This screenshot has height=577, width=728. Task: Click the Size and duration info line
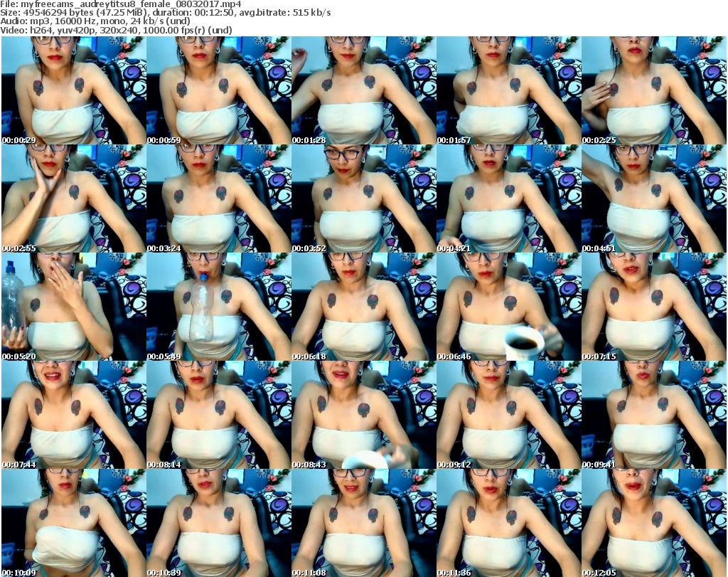click(x=166, y=13)
